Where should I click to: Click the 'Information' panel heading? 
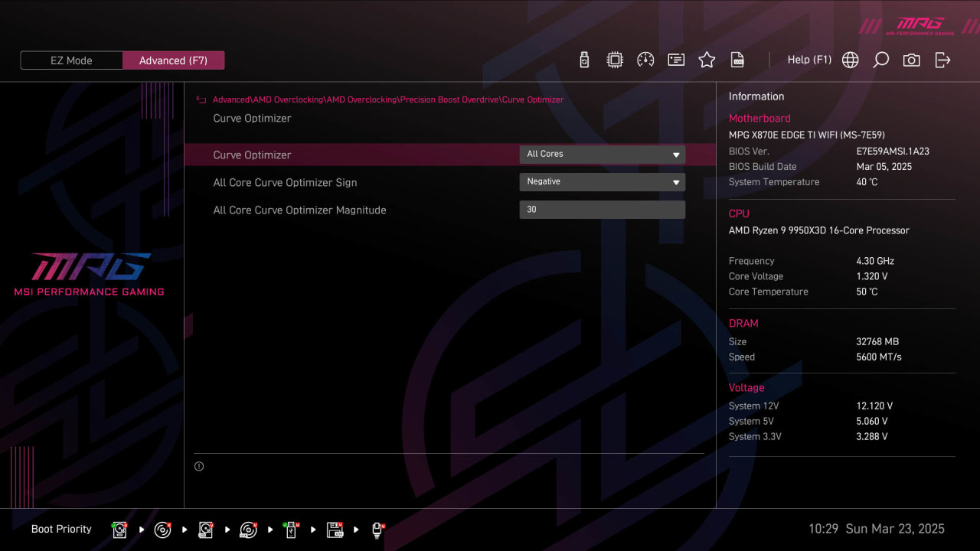756,96
